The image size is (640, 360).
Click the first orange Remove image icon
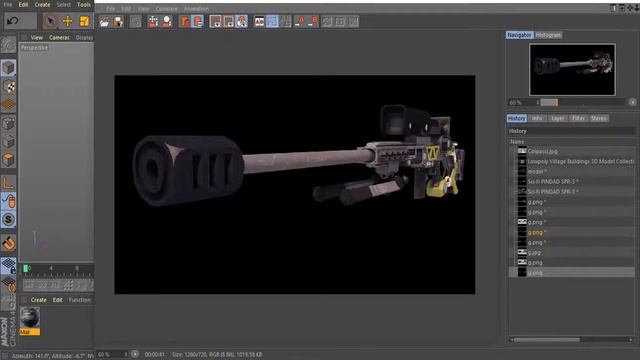[x=184, y=22]
